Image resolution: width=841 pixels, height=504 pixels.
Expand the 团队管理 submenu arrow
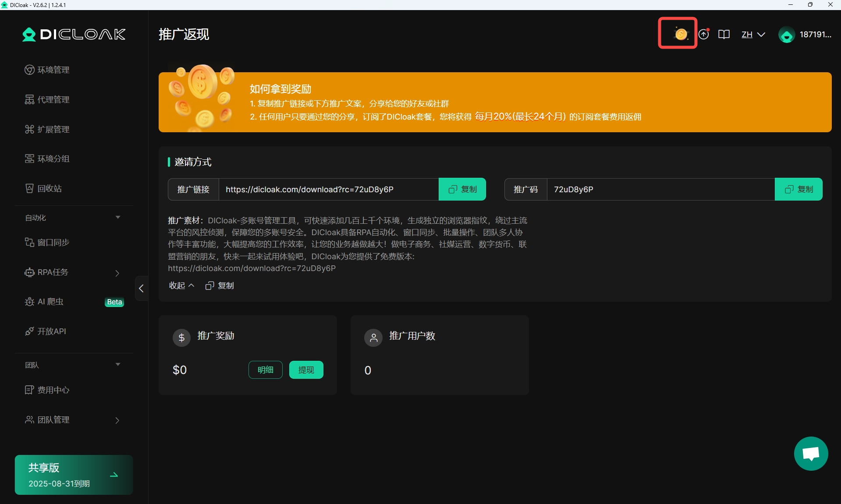117,420
